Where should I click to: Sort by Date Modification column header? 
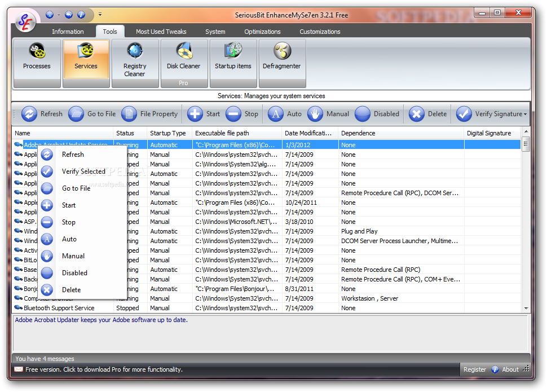point(310,133)
